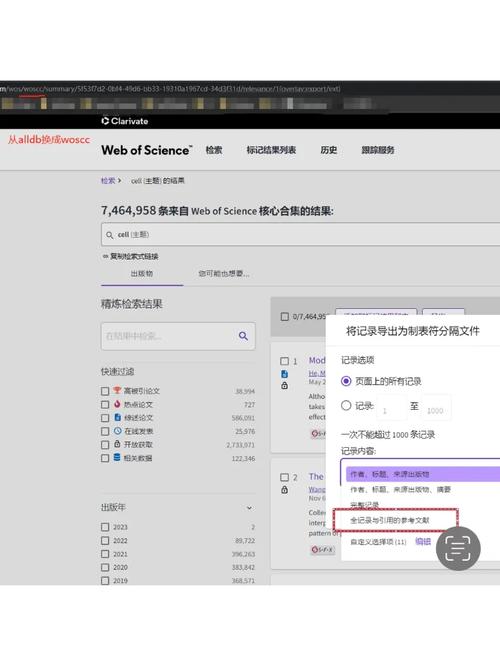Open the 检索 menu in the top navigation

[x=214, y=150]
